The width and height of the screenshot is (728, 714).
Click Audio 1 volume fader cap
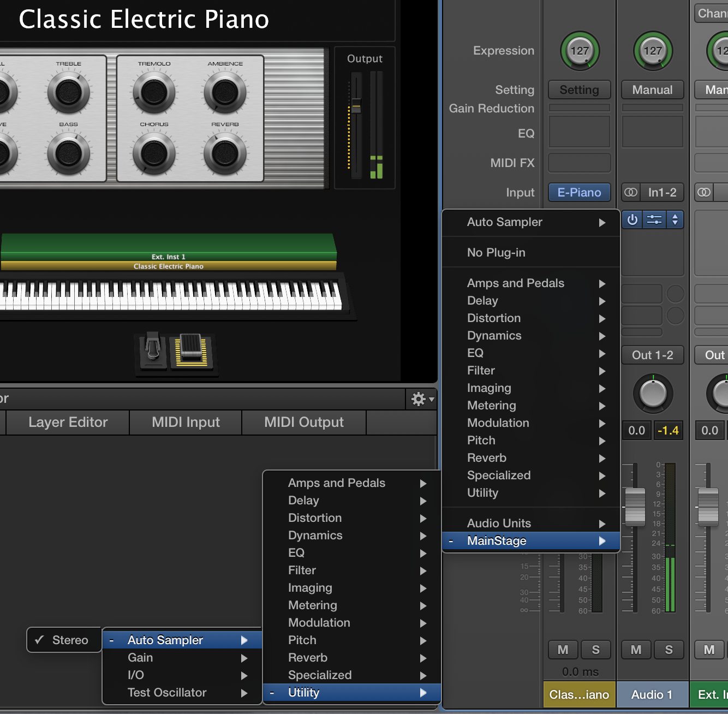click(x=635, y=507)
